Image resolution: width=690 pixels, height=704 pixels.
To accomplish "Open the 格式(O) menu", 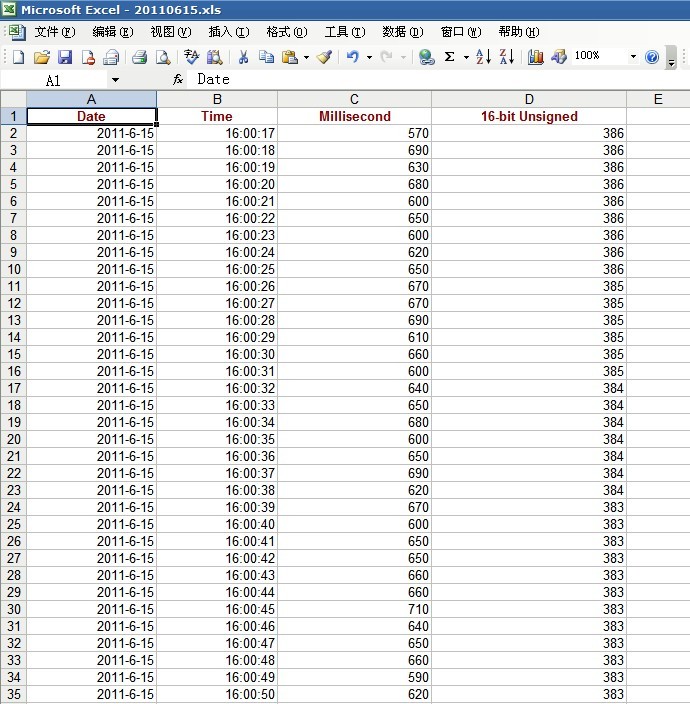I will (286, 32).
